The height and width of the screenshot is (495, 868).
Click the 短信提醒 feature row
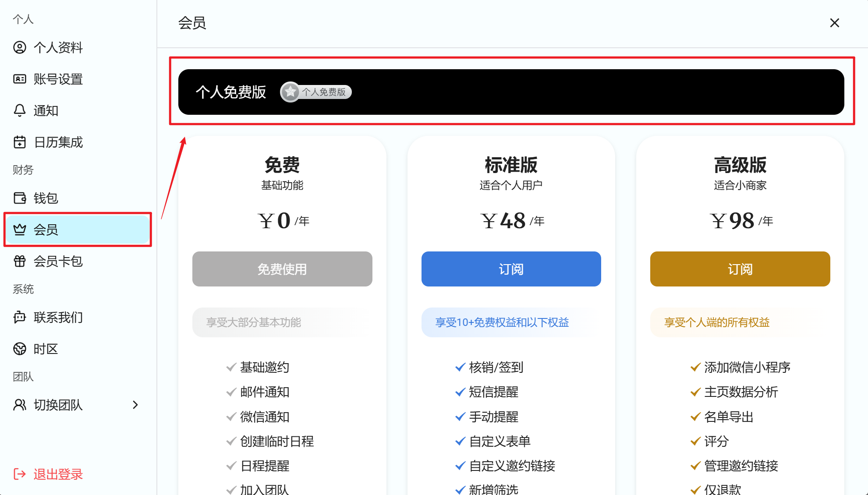pyautogui.click(x=487, y=392)
